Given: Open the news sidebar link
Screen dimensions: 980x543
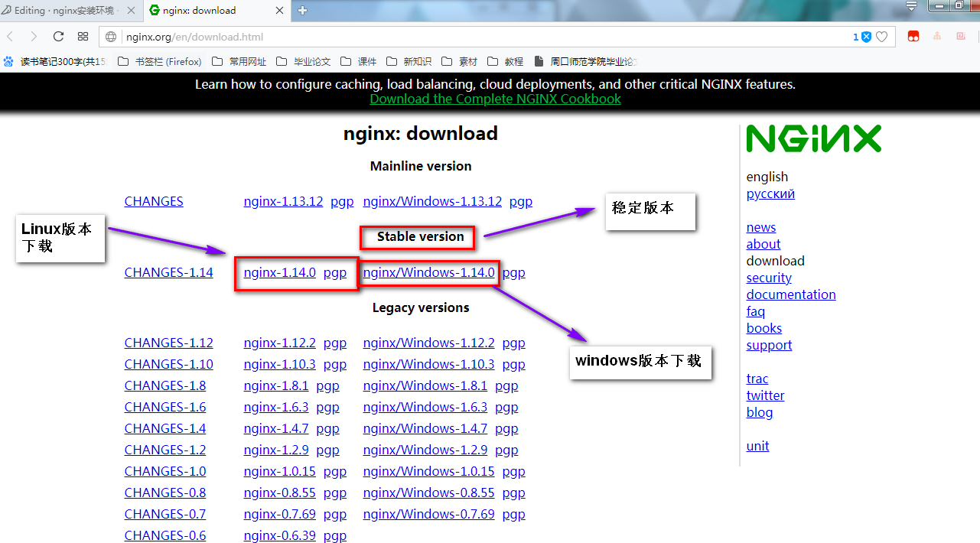Looking at the screenshot, I should [761, 227].
